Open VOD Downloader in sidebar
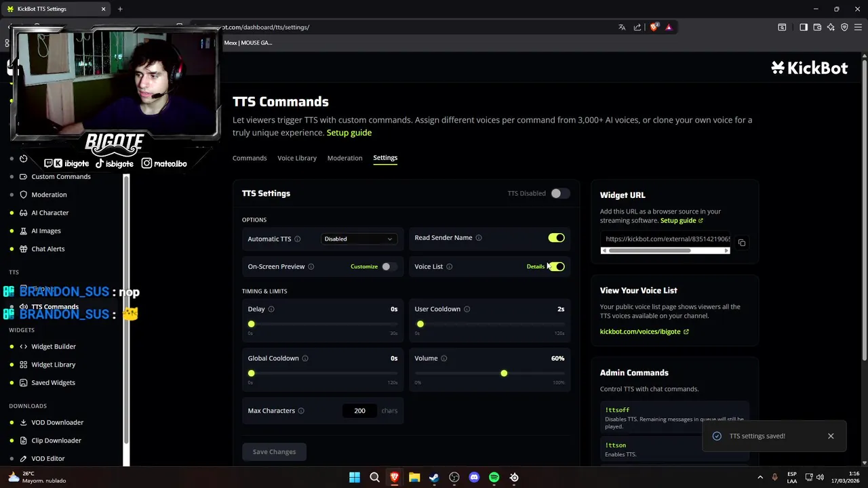Viewport: 868px width, 488px height. [x=58, y=422]
